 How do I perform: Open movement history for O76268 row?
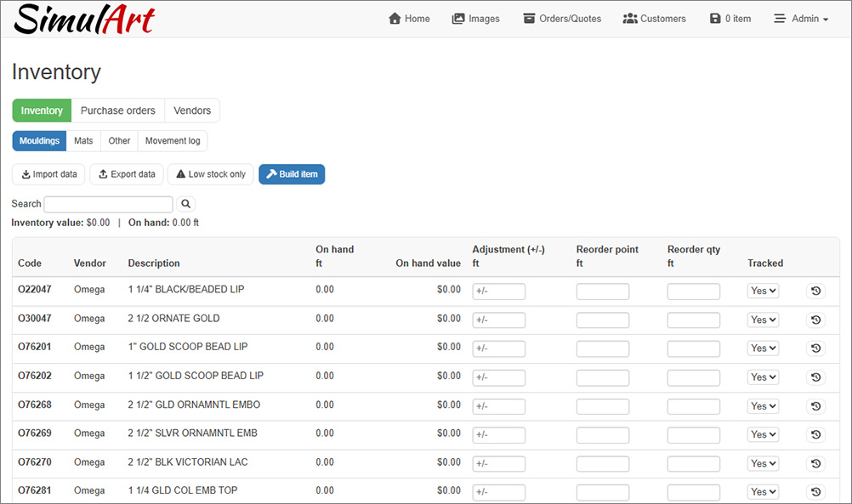[815, 405]
